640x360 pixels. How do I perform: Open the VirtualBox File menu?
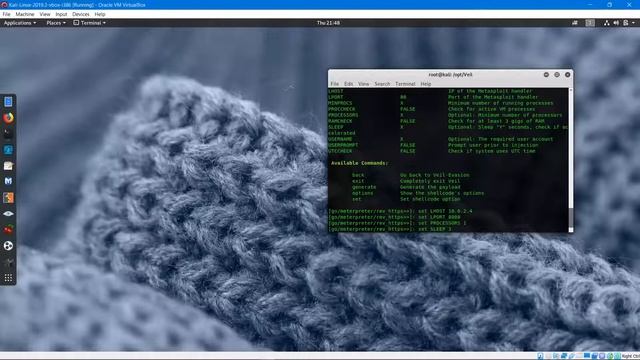[7, 14]
